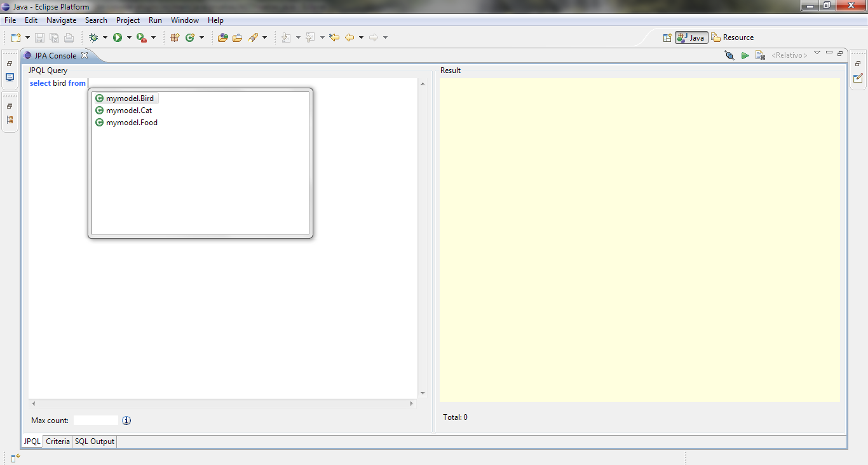Screen dimensions: 868x465
Task: Click the Back navigation arrow
Action: point(349,38)
